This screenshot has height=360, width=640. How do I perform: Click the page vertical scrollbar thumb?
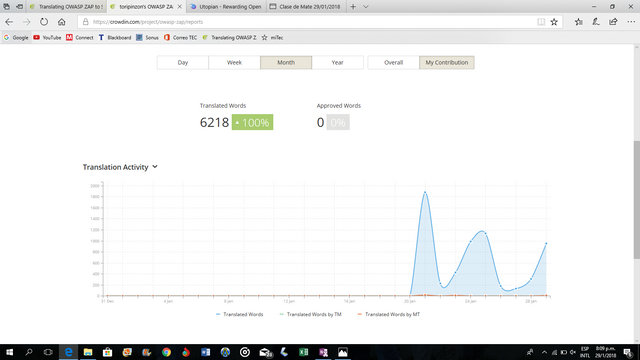(636, 200)
